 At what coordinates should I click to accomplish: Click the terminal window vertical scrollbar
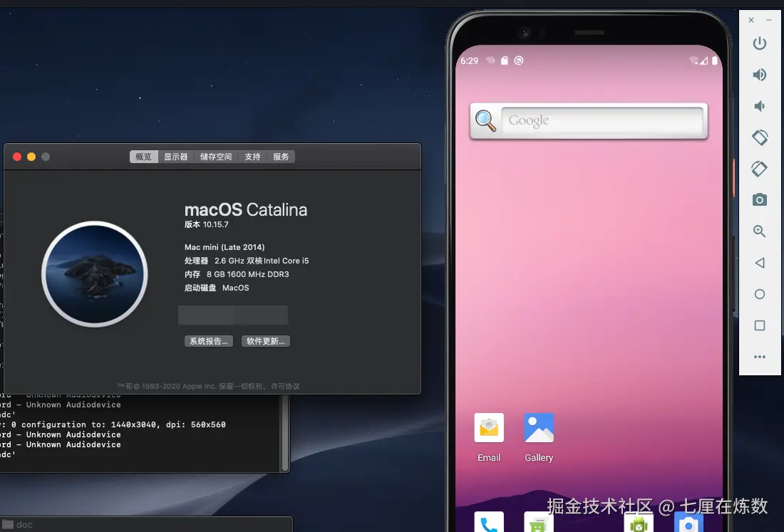286,432
